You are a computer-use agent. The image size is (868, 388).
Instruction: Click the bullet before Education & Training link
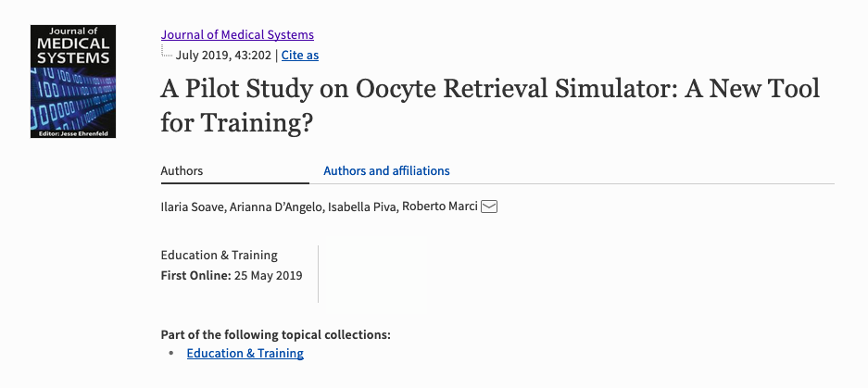coord(171,353)
